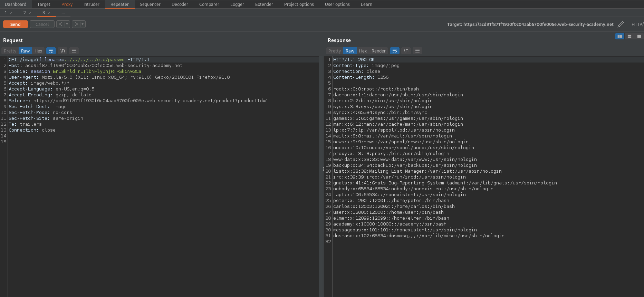
Task: Select Render view in Response panel
Action: [x=378, y=51]
